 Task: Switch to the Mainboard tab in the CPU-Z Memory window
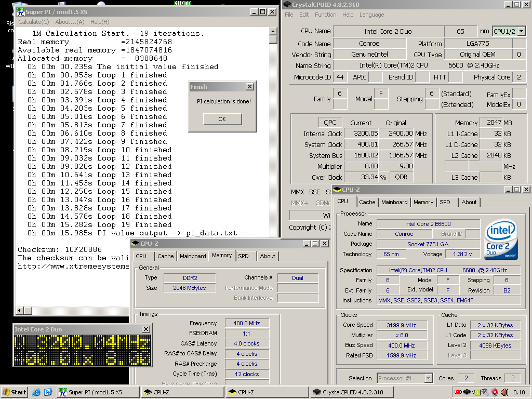click(193, 256)
